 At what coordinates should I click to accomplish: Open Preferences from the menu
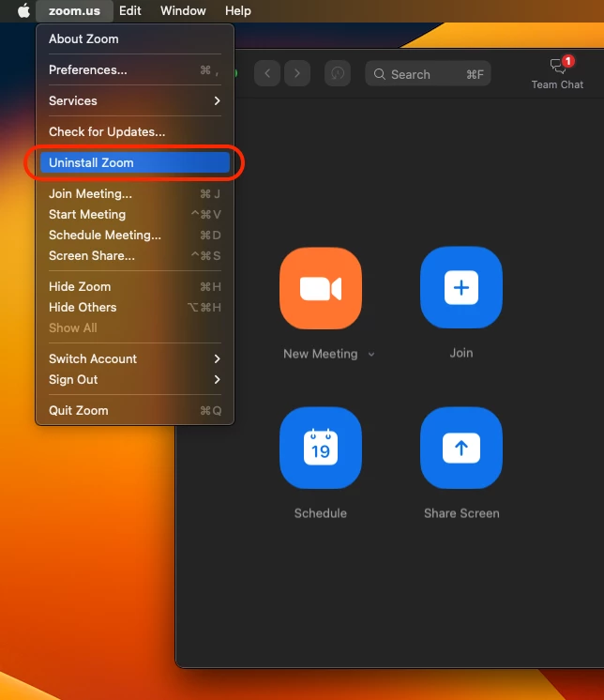[x=135, y=69]
